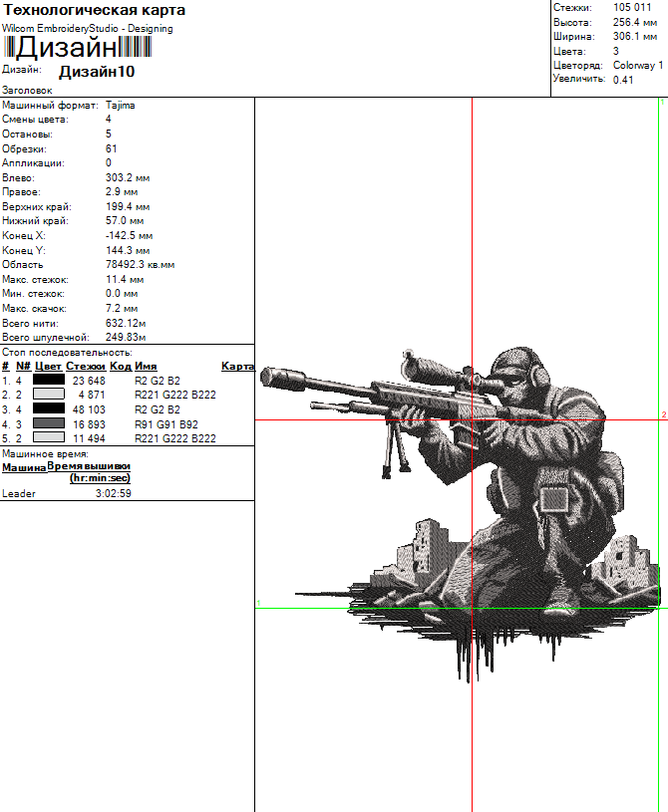This screenshot has height=812, width=668.
Task: Click the width value 306.1 мм
Action: click(635, 36)
